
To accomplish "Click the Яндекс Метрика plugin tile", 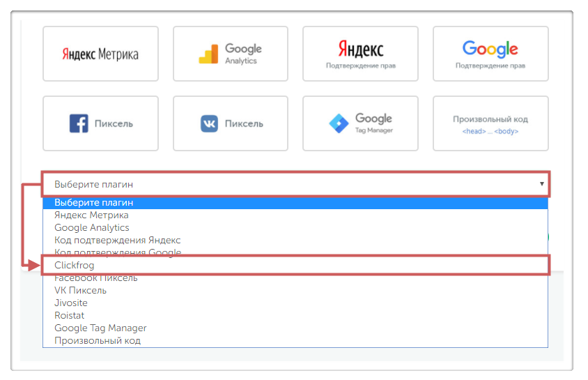I will pos(100,54).
